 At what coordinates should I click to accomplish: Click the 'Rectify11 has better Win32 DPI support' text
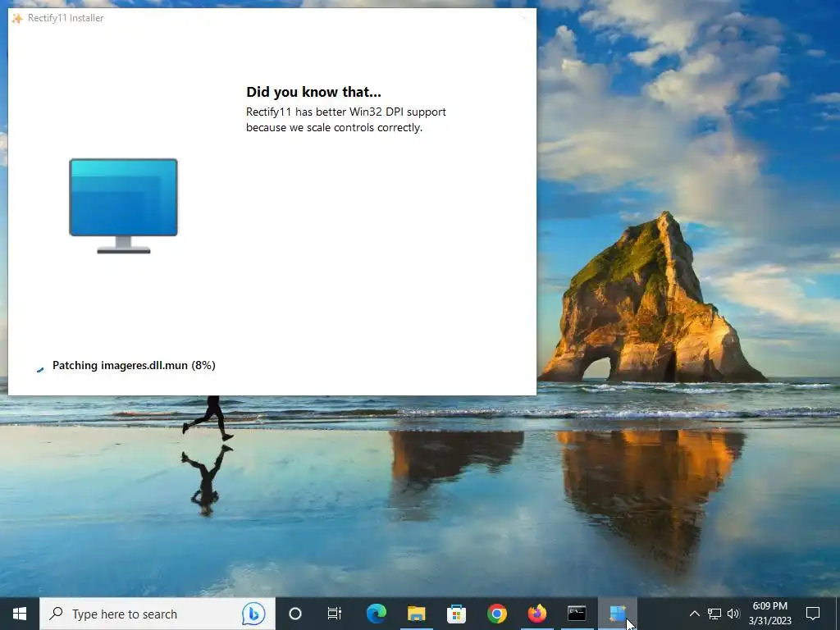click(346, 112)
